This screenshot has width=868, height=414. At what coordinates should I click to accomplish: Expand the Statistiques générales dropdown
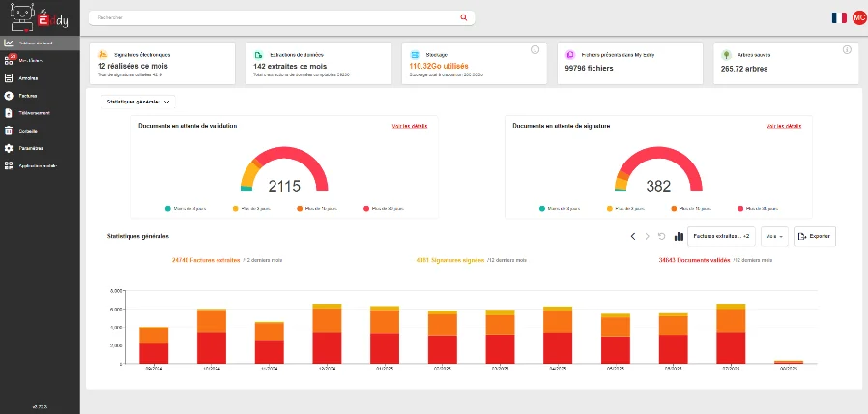138,101
